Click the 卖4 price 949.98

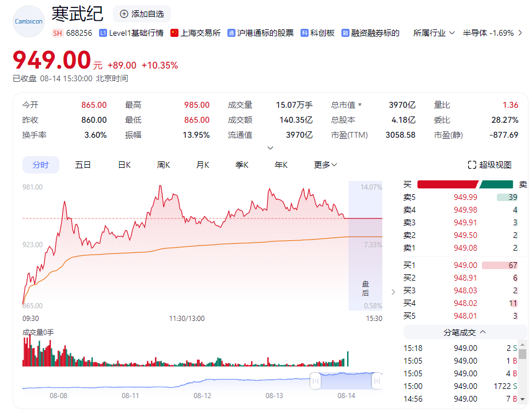click(x=465, y=210)
